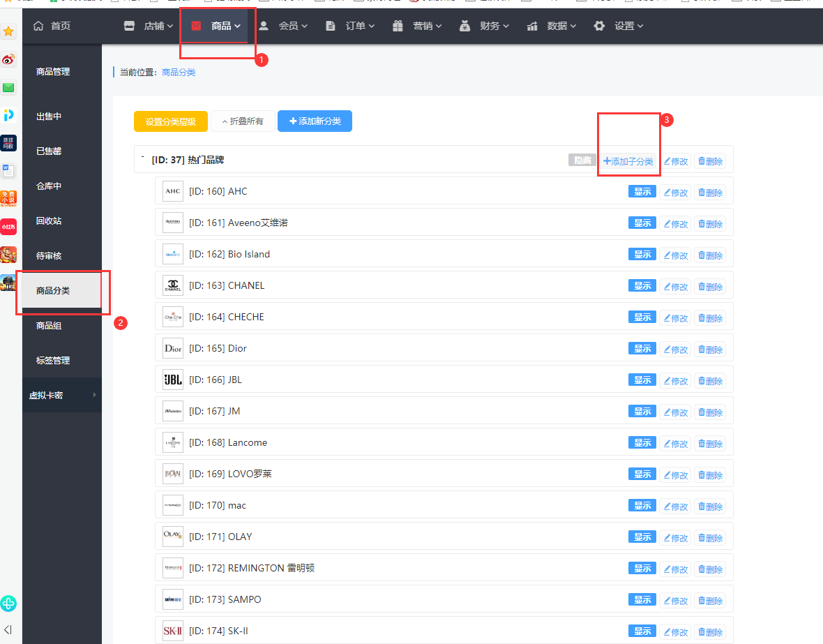Expand the 虚拟卡密 submenu arrow
The height and width of the screenshot is (644, 823).
94,394
